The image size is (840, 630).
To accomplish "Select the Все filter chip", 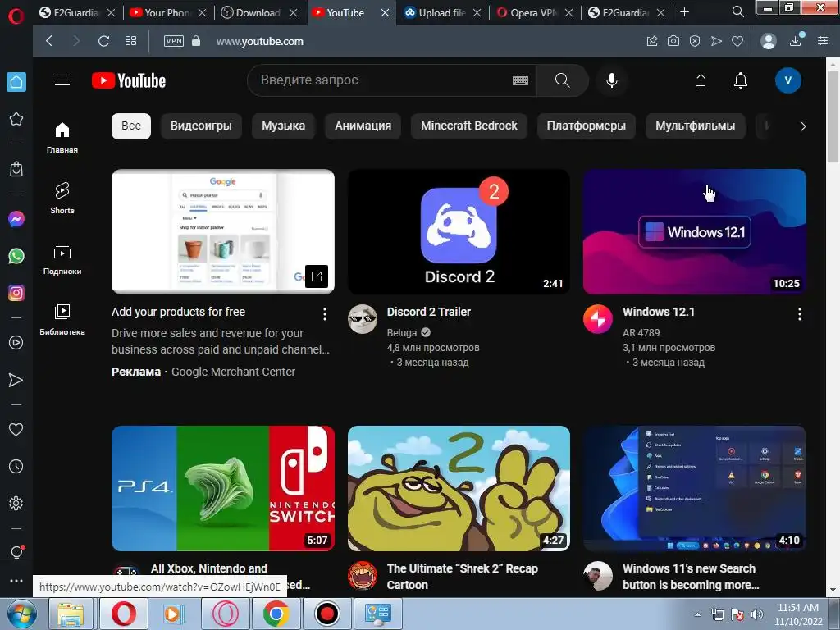I will [x=131, y=126].
